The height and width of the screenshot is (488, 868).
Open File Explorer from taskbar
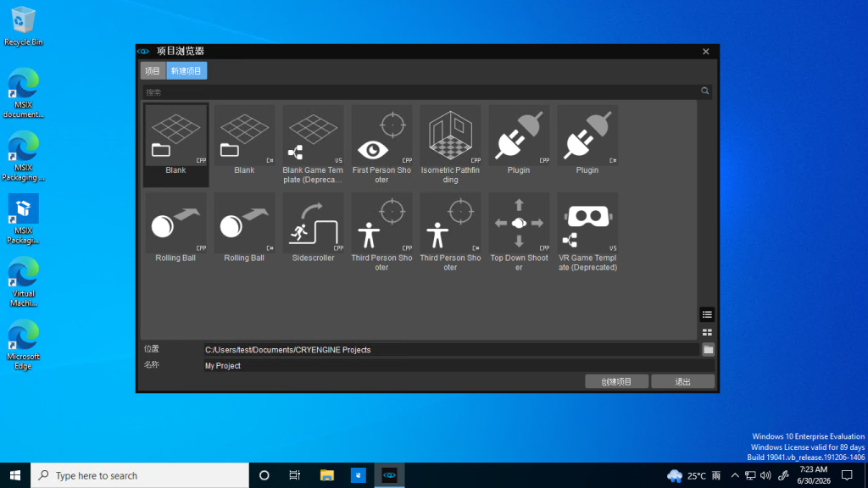point(327,475)
